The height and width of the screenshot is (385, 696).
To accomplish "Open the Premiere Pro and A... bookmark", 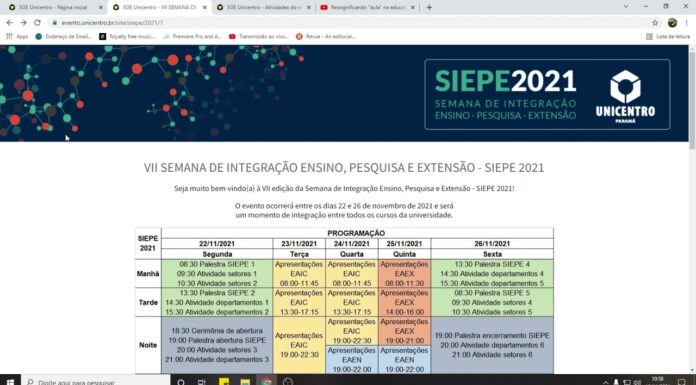I will pyautogui.click(x=192, y=36).
